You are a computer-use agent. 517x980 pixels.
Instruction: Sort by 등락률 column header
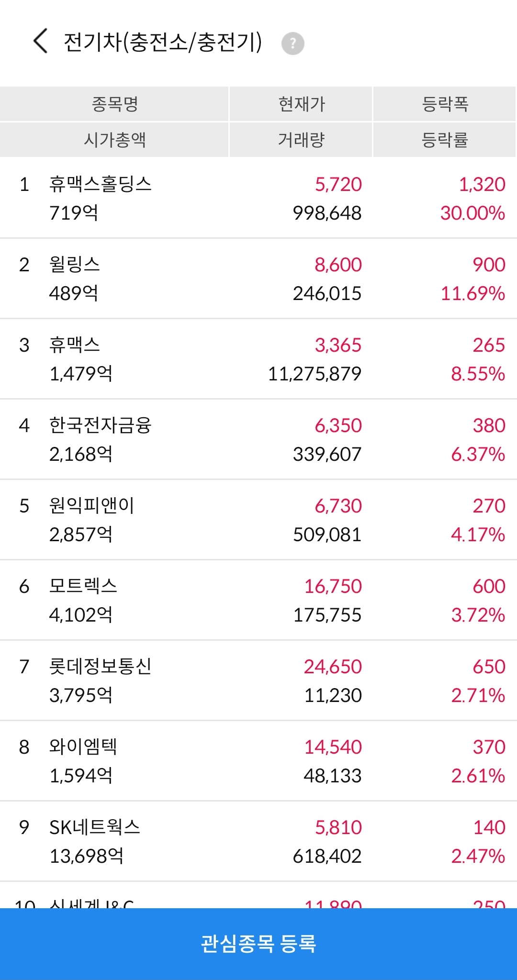445,140
